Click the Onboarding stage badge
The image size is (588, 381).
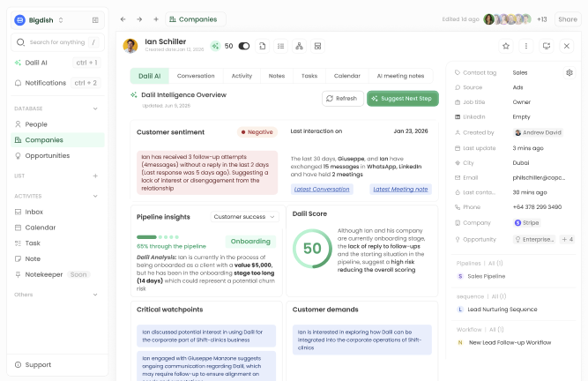tap(250, 242)
